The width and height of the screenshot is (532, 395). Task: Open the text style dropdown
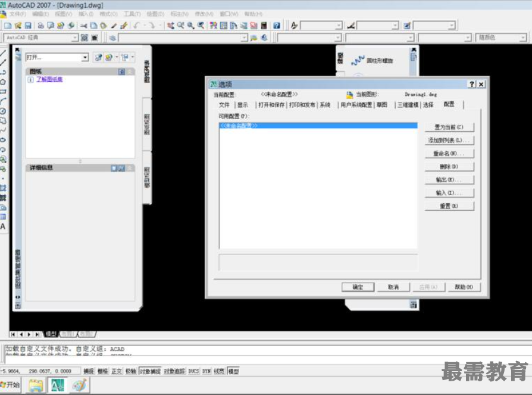pyautogui.click(x=339, y=26)
